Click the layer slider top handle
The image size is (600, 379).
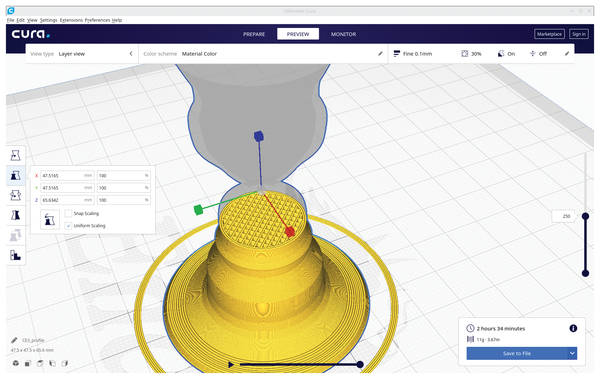coord(585,216)
